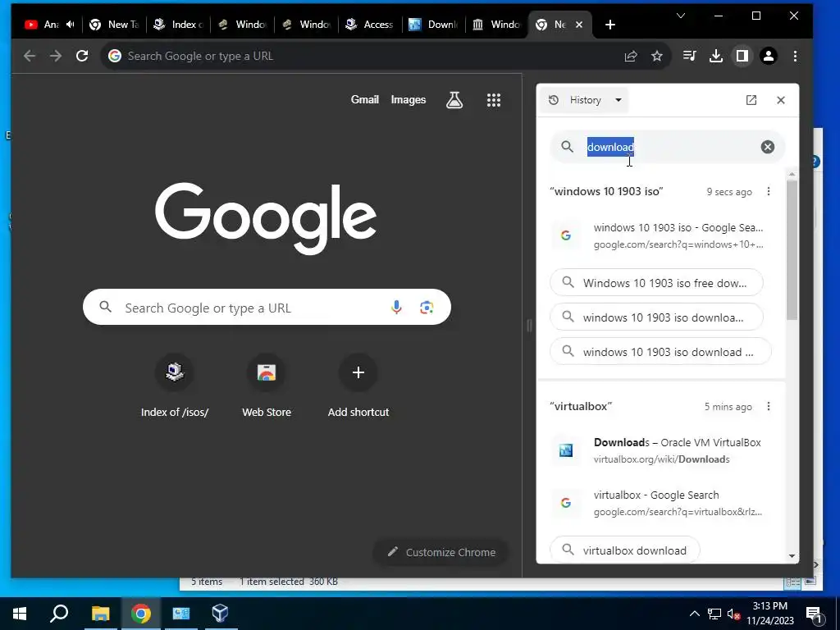Viewport: 840px width, 630px height.
Task: Open the muted volume tray icon
Action: pyautogui.click(x=734, y=614)
